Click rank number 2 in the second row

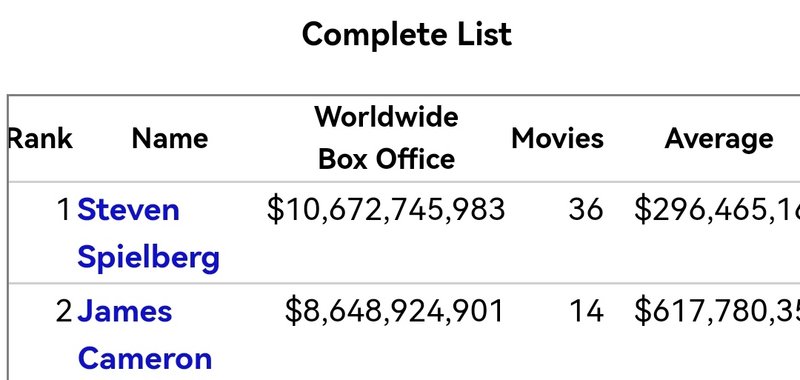64,311
